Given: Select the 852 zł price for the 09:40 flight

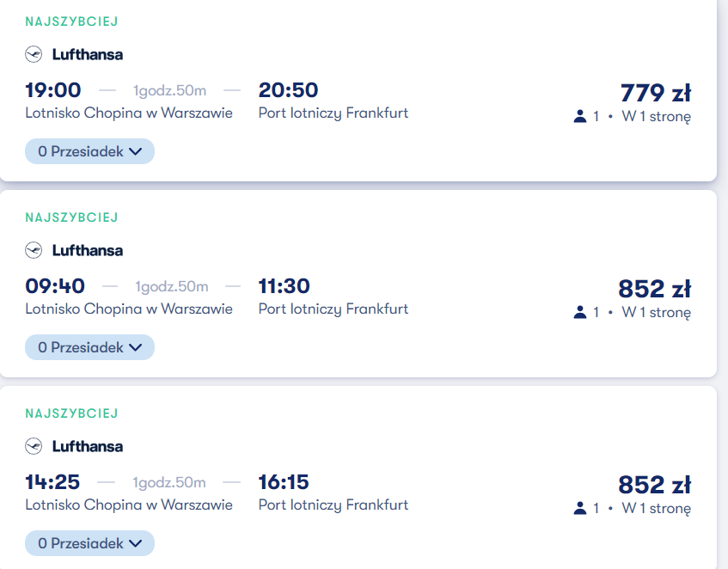Looking at the screenshot, I should 655,289.
